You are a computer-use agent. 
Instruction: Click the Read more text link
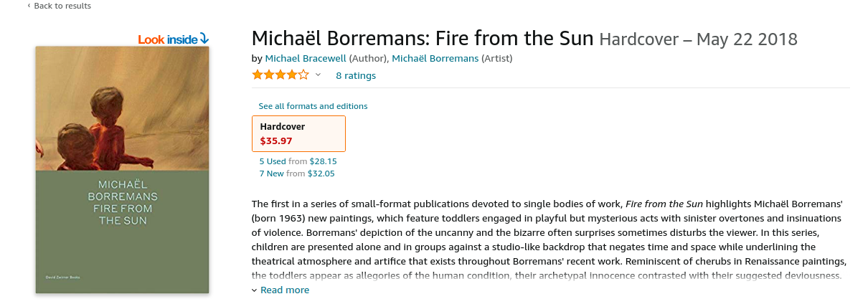pos(285,290)
